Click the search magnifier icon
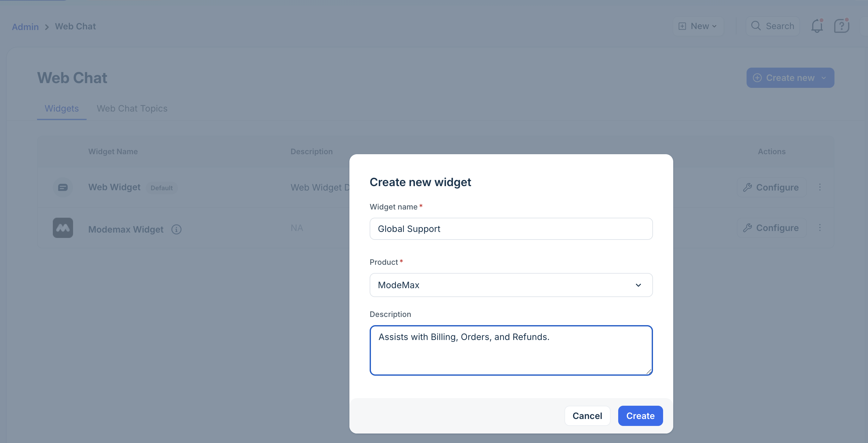This screenshot has width=868, height=443. point(756,26)
